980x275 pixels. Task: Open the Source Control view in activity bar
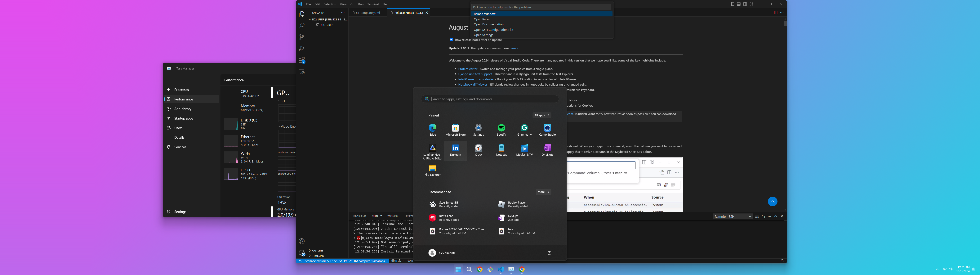tap(302, 37)
